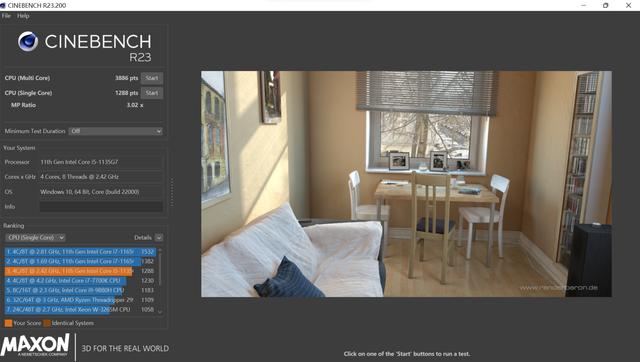
Task: Click the panel splitter handle dots
Action: click(172, 192)
